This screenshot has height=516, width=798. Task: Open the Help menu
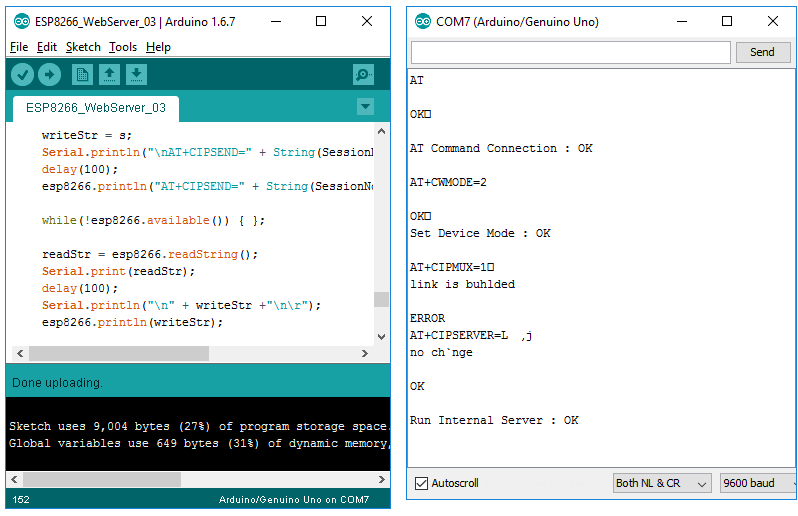(158, 47)
